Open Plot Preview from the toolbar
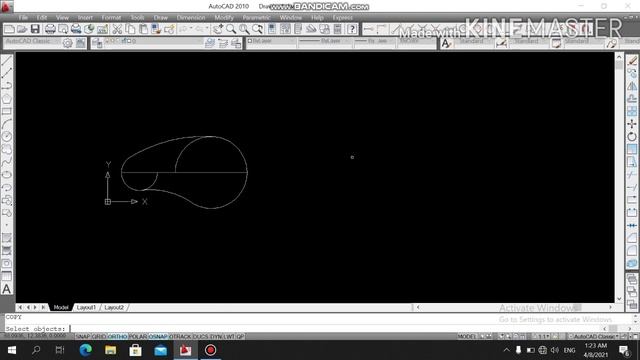 point(63,29)
